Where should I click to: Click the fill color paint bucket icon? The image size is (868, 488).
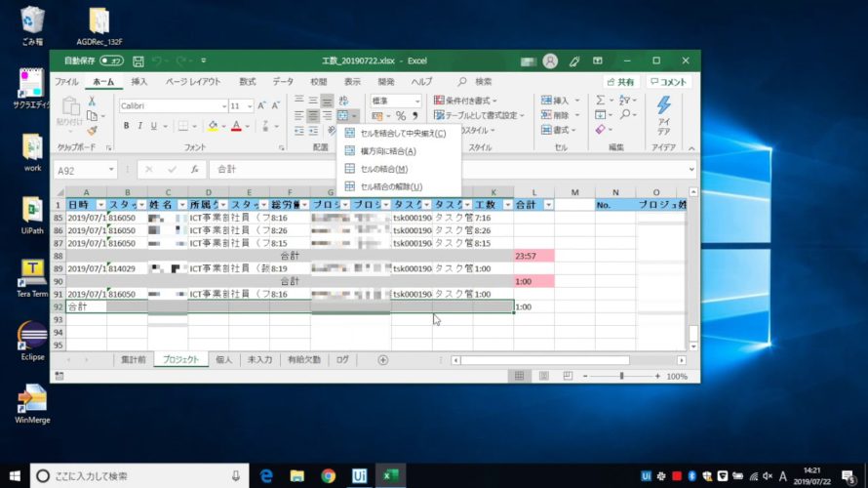(x=213, y=126)
